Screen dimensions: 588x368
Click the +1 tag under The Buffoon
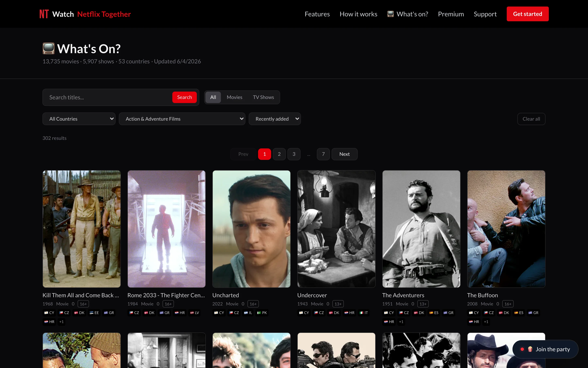coord(486,322)
